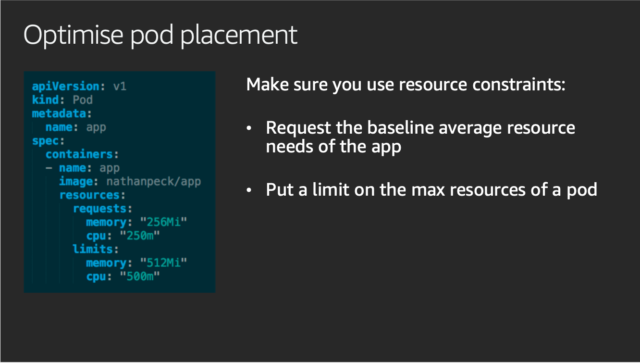Click the 'kind: Pod' line

pyautogui.click(x=62, y=100)
